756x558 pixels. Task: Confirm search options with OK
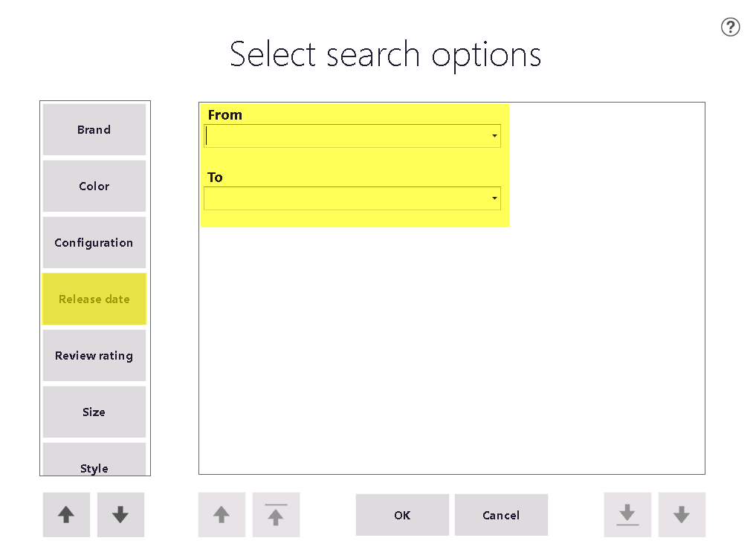point(402,515)
